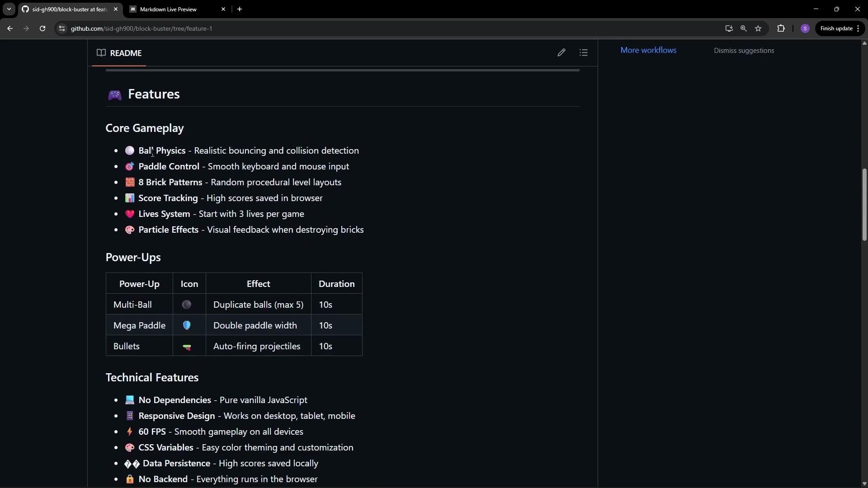This screenshot has width=868, height=488.
Task: Bookmark this page with the star icon
Action: pos(758,28)
